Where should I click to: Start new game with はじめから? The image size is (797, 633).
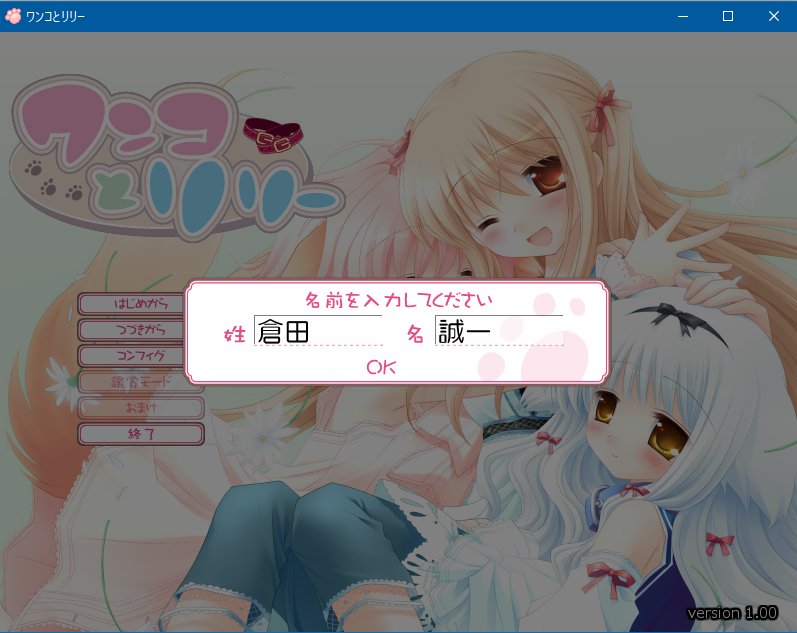[133, 304]
